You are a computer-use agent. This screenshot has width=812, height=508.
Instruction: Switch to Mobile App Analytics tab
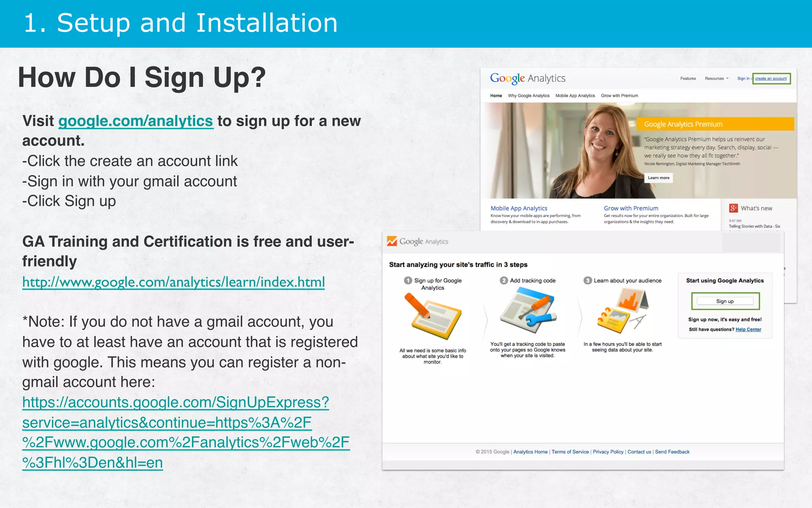[x=575, y=96]
